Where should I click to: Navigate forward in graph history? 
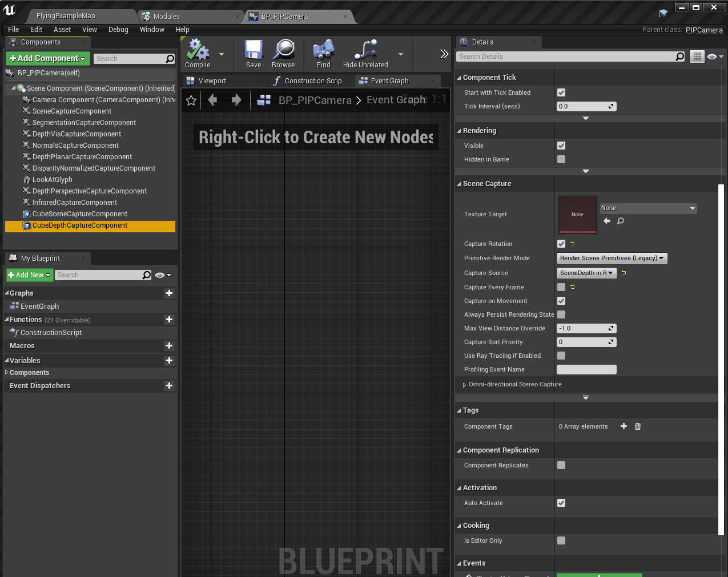[236, 100]
